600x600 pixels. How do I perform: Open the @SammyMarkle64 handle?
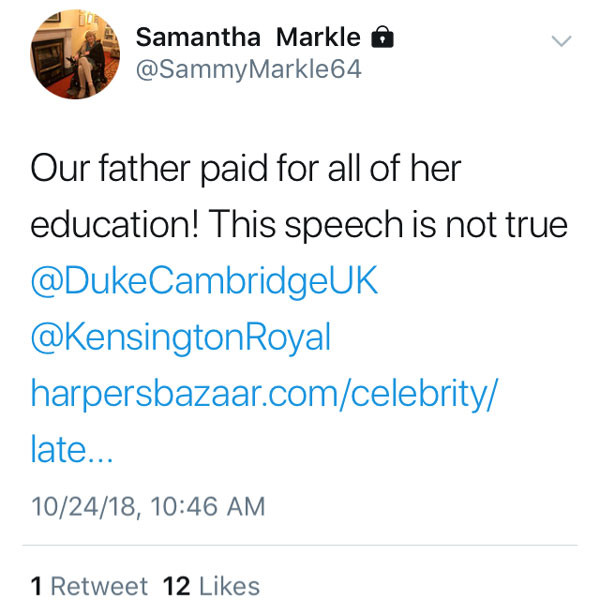[247, 69]
